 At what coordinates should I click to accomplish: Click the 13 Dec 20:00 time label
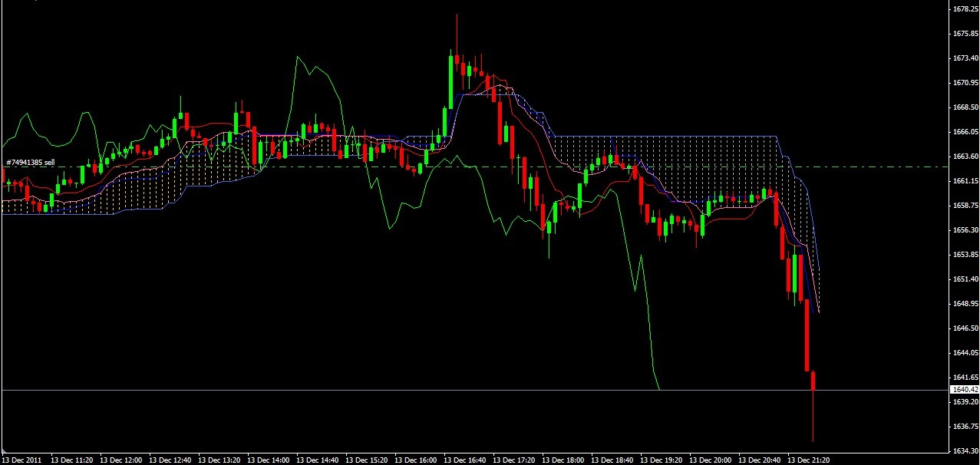click(711, 460)
